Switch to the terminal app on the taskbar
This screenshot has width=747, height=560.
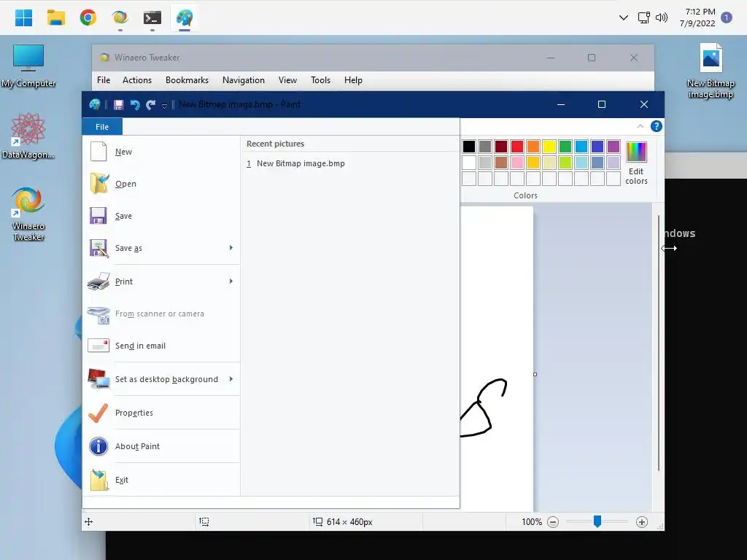click(152, 17)
